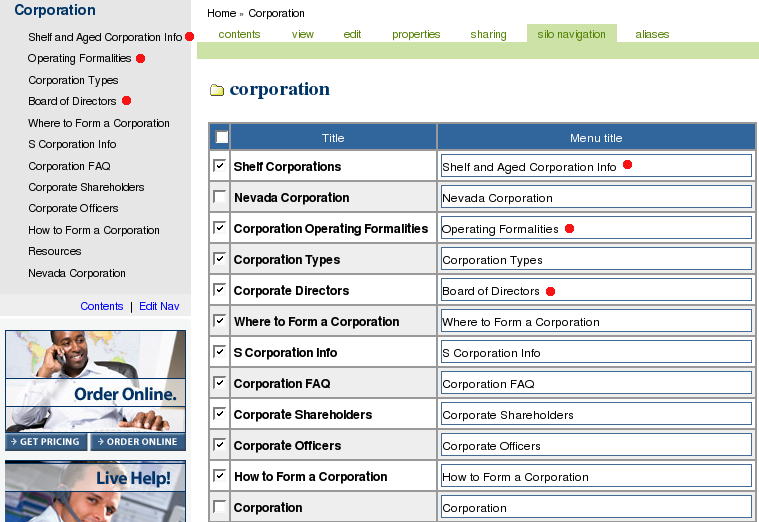The image size is (759, 522).
Task: Open the S Corporation Info sidebar link
Action: point(72,144)
